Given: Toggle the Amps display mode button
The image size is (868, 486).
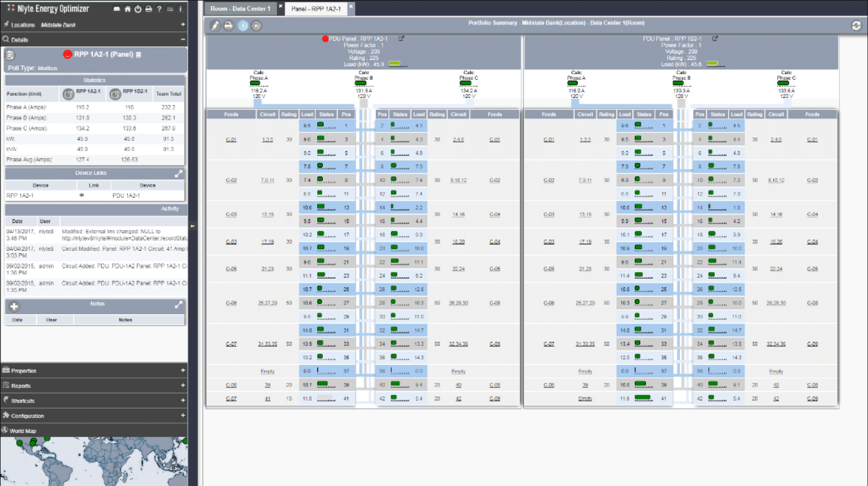Looking at the screenshot, I should (243, 25).
